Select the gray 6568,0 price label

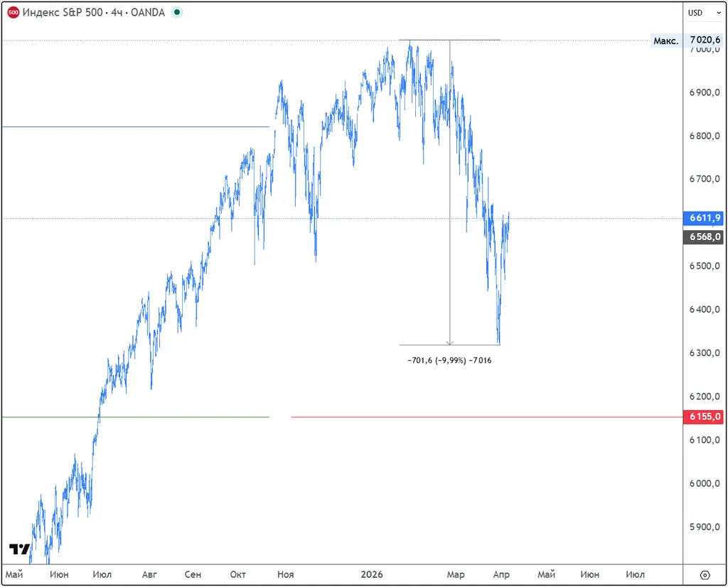click(703, 237)
